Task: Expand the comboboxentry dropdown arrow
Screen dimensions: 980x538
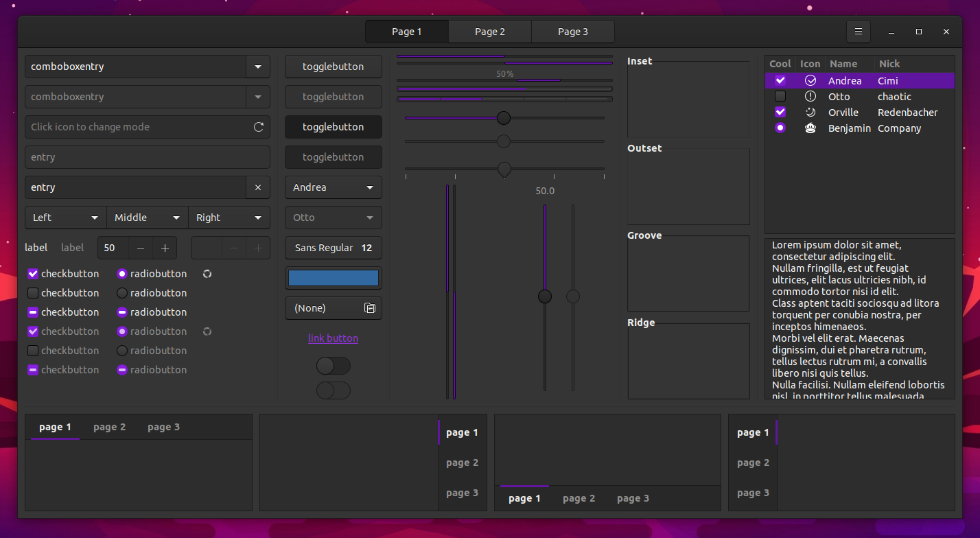Action: 258,67
